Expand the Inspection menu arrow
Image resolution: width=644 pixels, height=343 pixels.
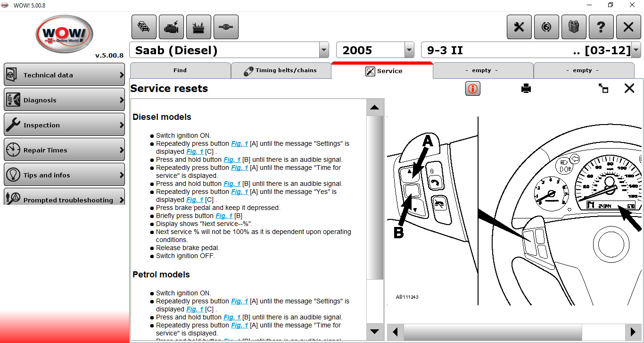[x=121, y=125]
